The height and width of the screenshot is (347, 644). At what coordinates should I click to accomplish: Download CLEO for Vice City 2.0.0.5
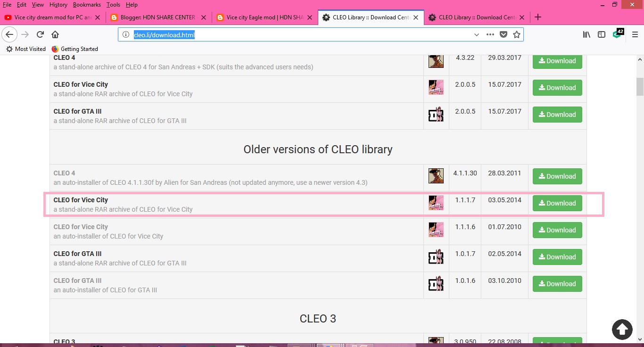(x=557, y=88)
